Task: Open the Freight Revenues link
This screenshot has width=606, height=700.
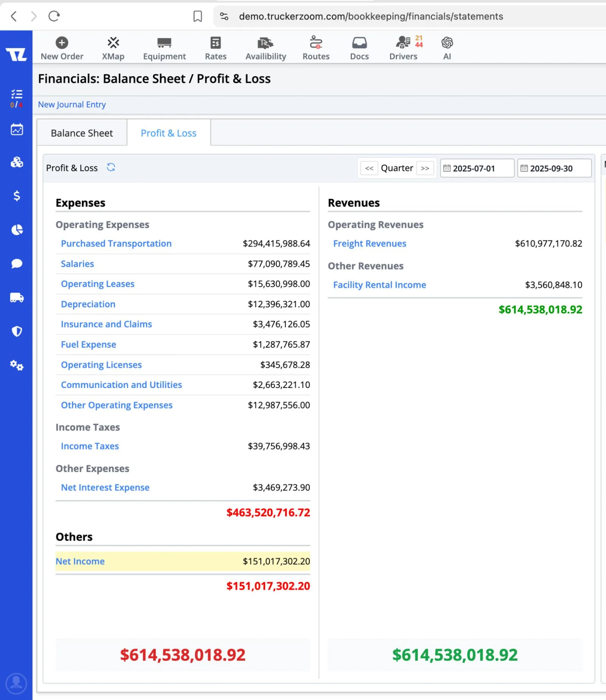Action: tap(370, 244)
